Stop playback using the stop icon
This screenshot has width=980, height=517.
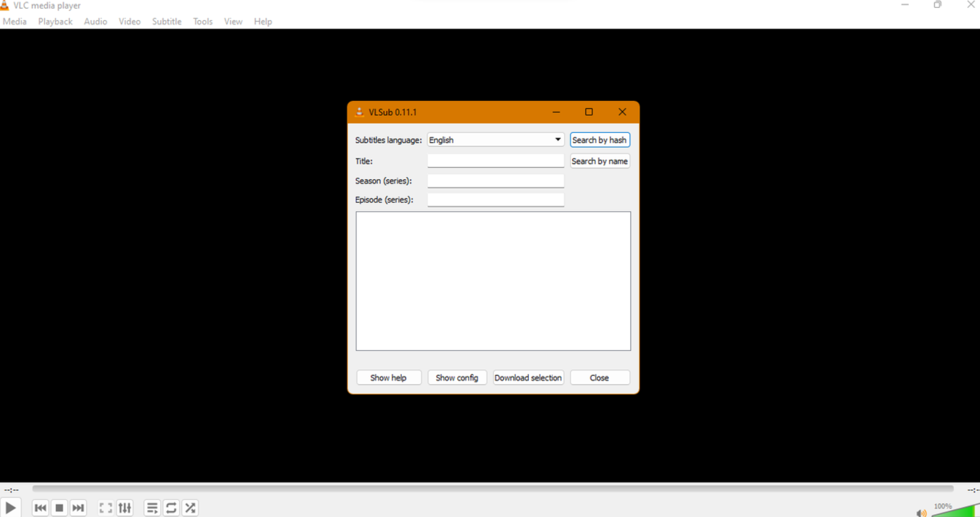point(59,508)
